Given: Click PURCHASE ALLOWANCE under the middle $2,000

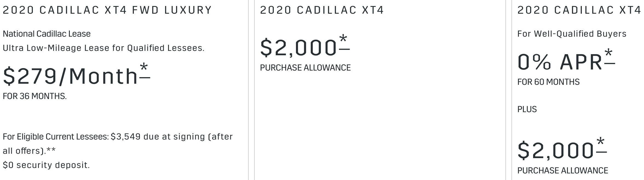Looking at the screenshot, I should (305, 68).
